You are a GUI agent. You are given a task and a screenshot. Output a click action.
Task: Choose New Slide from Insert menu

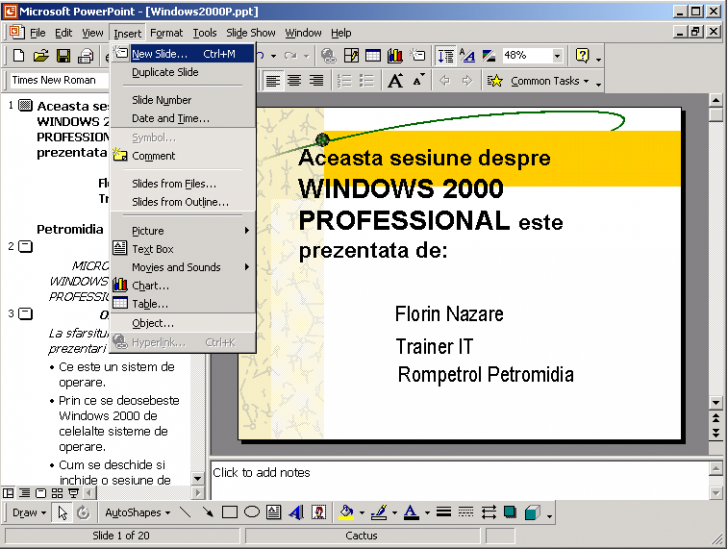click(x=183, y=54)
